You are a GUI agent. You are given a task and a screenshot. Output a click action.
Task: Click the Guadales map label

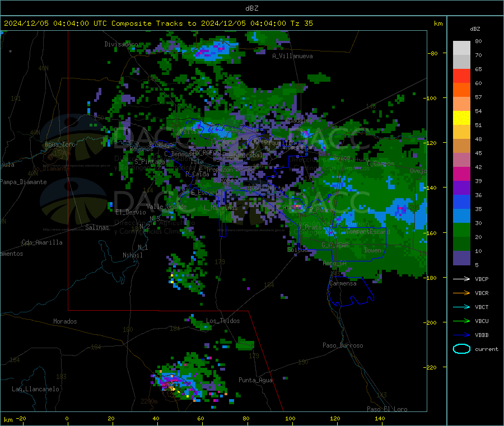(299, 120)
